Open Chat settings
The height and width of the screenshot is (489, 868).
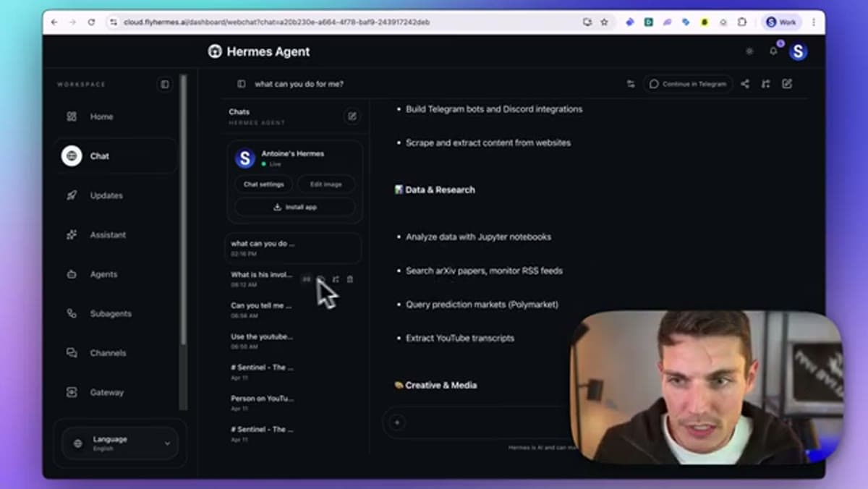[263, 184]
